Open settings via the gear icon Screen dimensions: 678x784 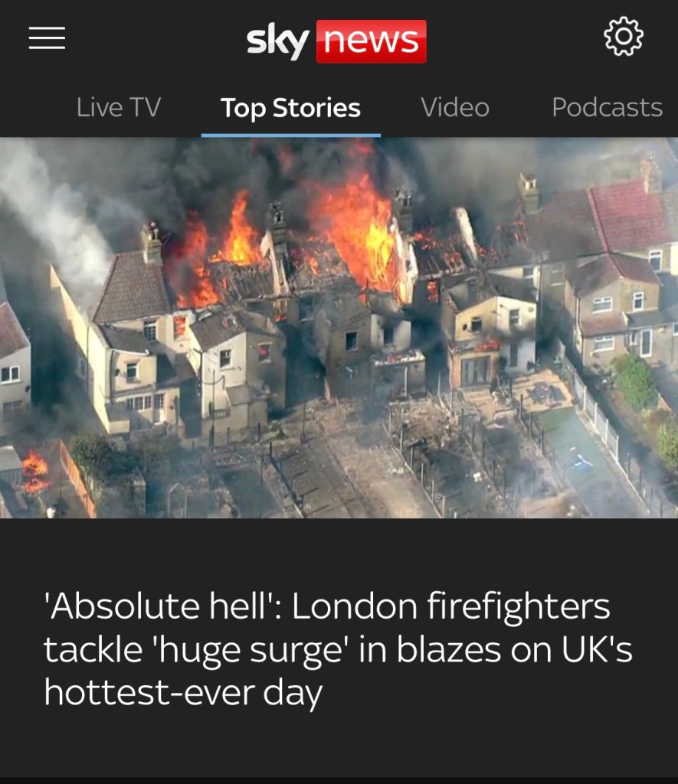point(623,37)
